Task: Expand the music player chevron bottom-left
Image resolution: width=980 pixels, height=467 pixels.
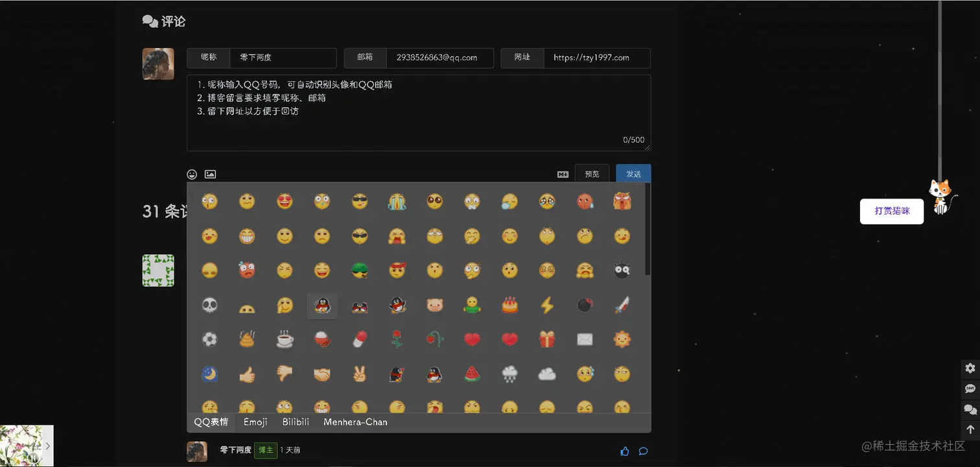Action: (x=48, y=446)
